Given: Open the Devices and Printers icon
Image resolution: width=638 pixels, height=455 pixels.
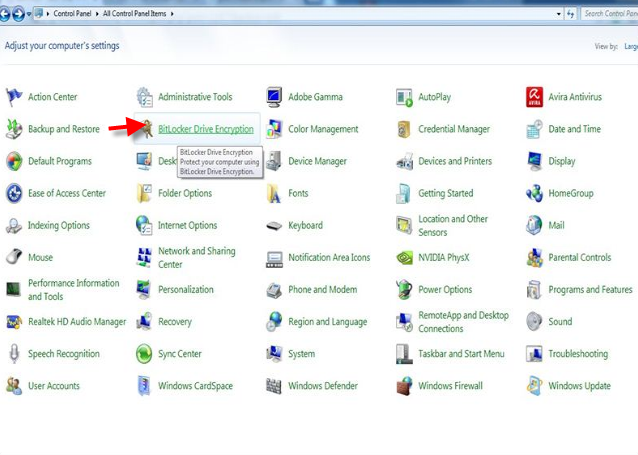Looking at the screenshot, I should tap(404, 162).
